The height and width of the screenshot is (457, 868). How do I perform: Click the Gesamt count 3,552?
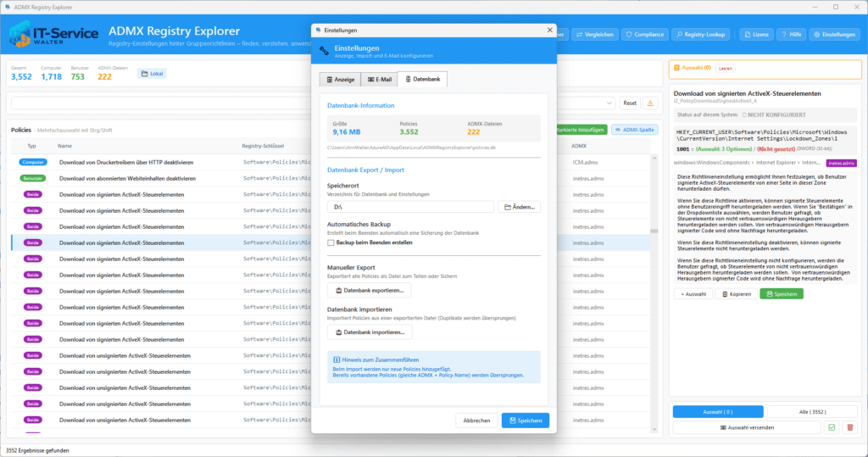point(21,77)
